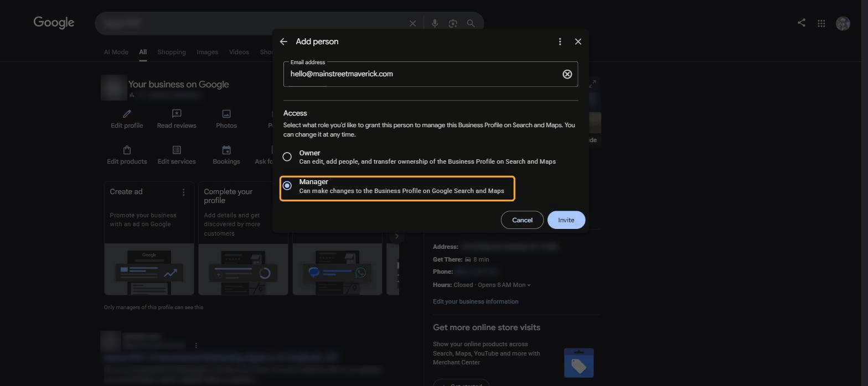Switch to the All results tab
Screen dimensions: 868x386
[x=143, y=52]
